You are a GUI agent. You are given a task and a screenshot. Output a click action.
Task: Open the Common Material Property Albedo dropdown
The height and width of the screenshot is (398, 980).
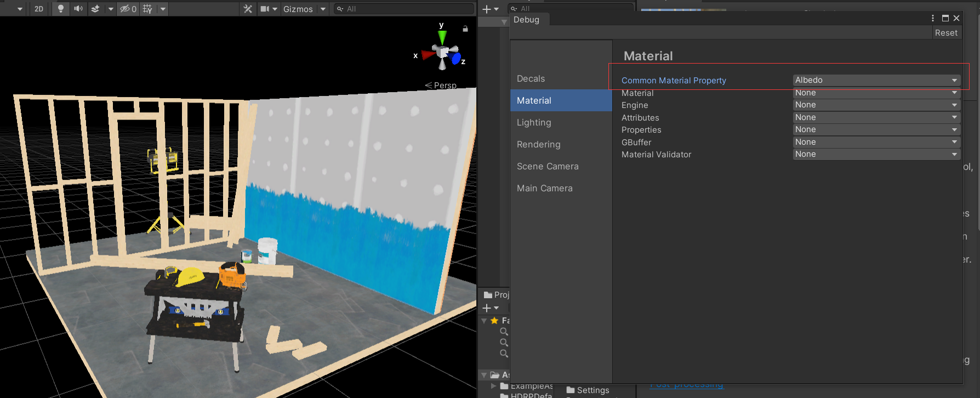[x=876, y=80]
